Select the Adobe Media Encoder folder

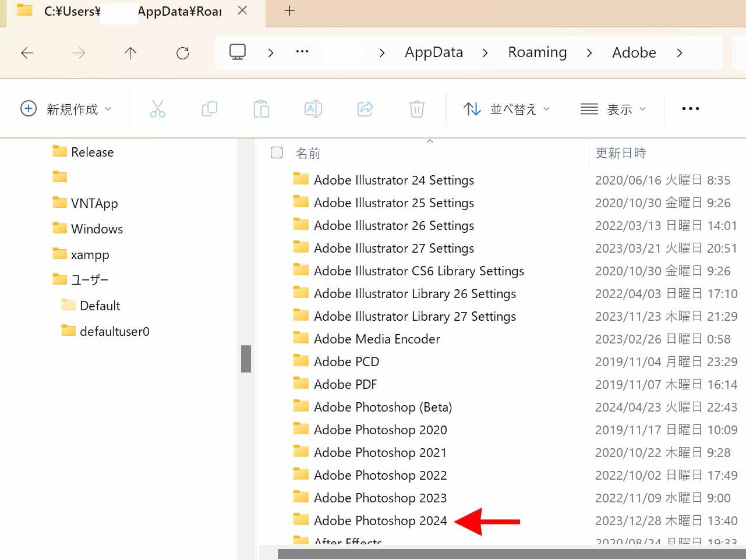click(x=366, y=339)
